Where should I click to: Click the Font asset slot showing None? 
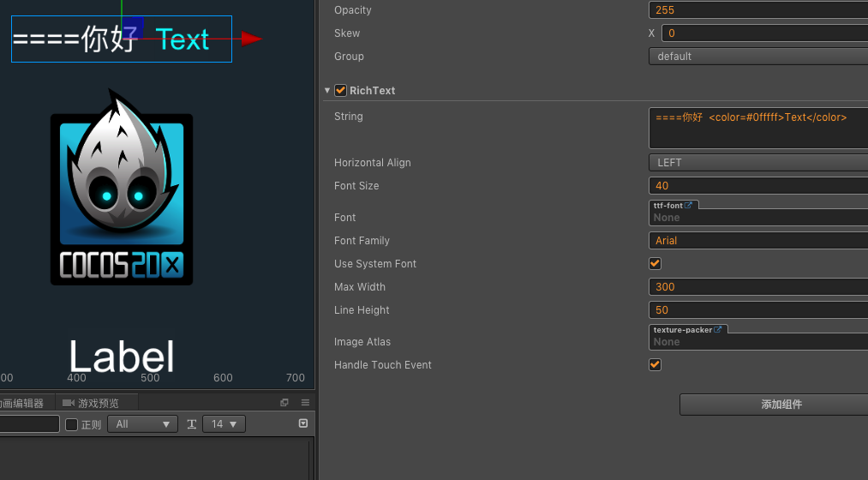(x=758, y=218)
